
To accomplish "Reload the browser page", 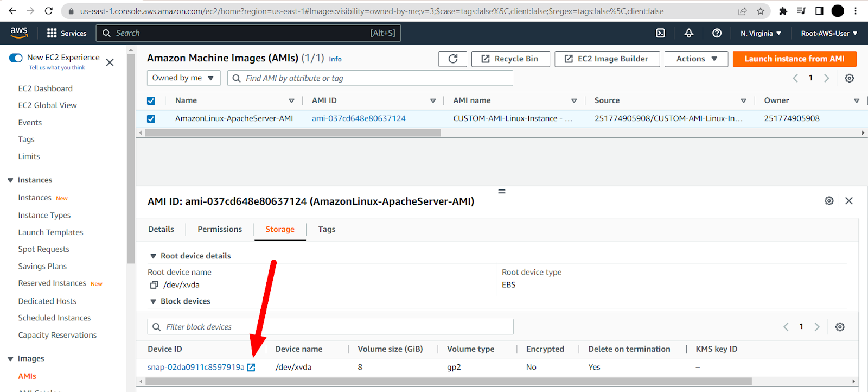I will point(49,11).
